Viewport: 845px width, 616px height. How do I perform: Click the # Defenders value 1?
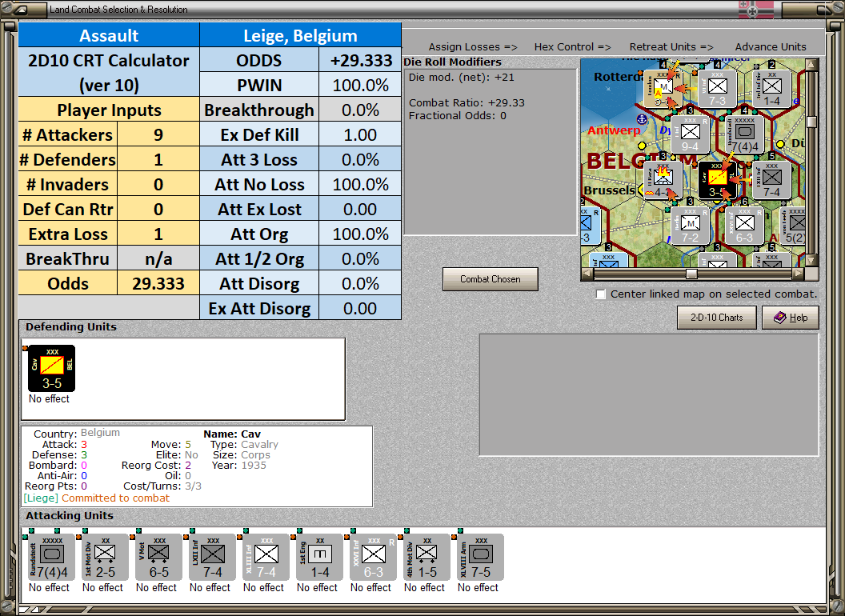pyautogui.click(x=158, y=159)
